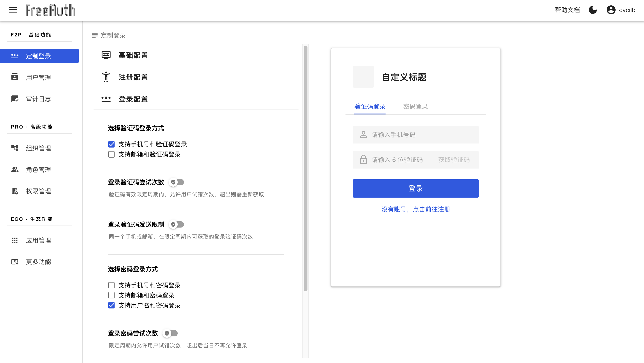Toggle dark mode moon icon
This screenshot has height=363, width=644.
point(593,10)
